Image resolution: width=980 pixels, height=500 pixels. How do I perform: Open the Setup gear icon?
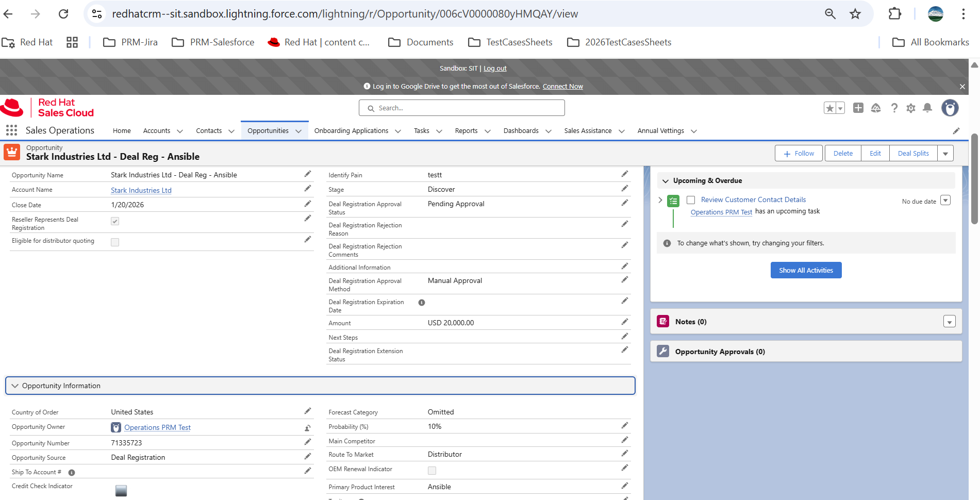coord(911,108)
